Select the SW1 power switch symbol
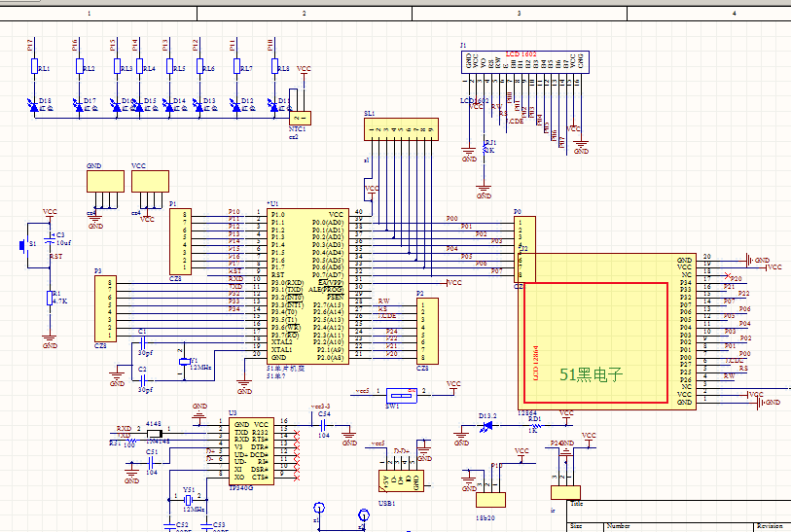This screenshot has height=532, width=791. point(402,395)
